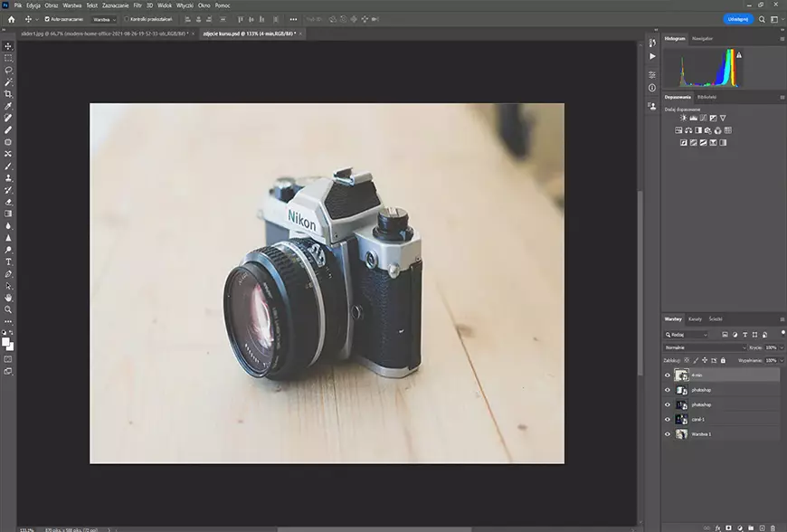Click the vertical canvas scrollbar
The image size is (787, 532).
point(640,282)
